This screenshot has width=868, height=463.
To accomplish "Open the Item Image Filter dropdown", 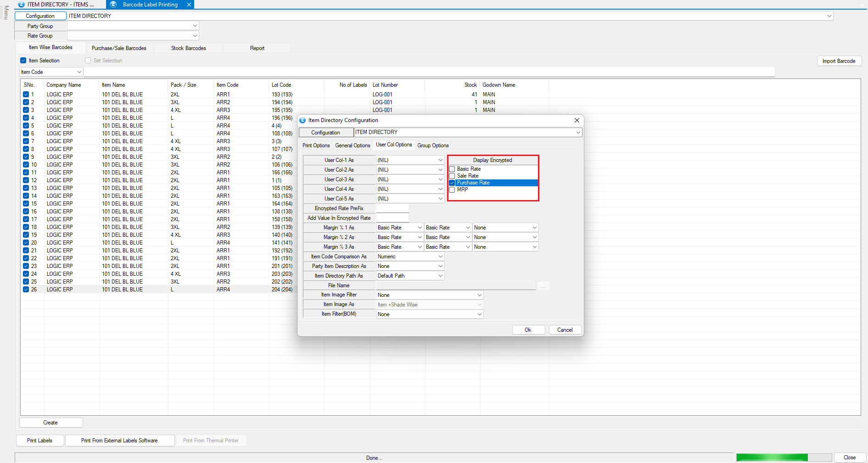I will point(479,295).
